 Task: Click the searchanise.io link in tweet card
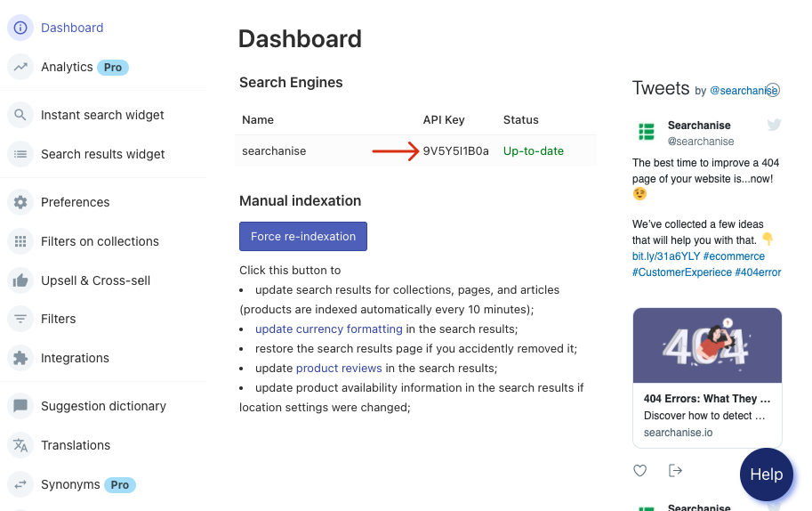pos(678,433)
